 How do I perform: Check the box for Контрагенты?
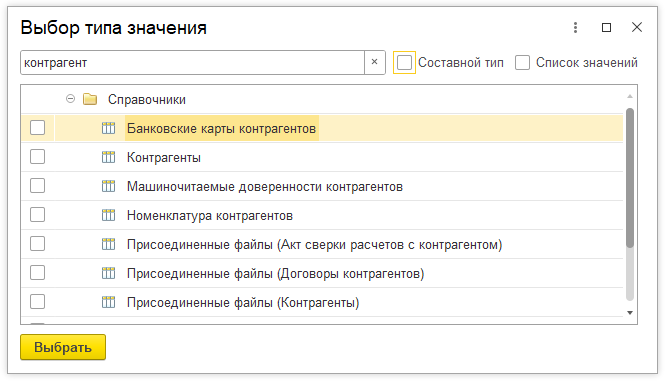pos(38,157)
